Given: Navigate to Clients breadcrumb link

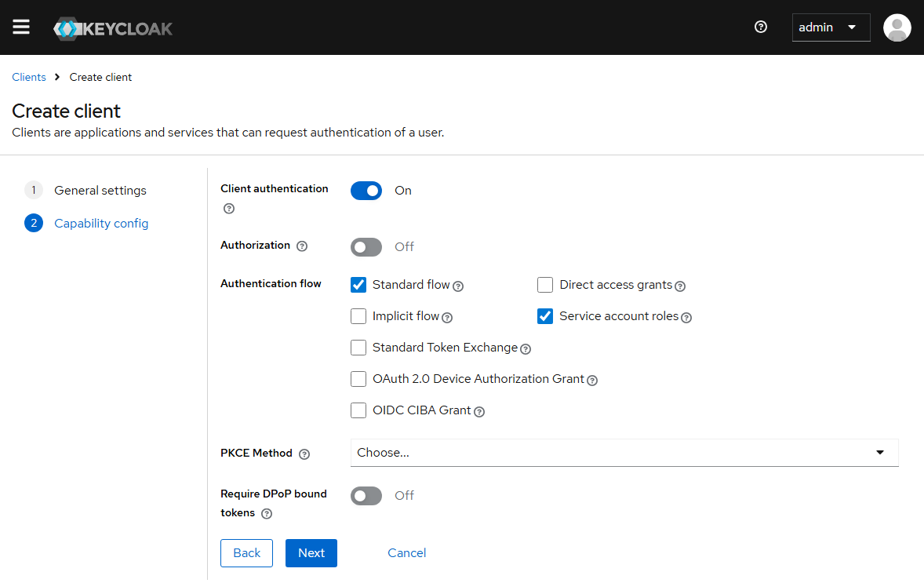Looking at the screenshot, I should click(x=29, y=77).
